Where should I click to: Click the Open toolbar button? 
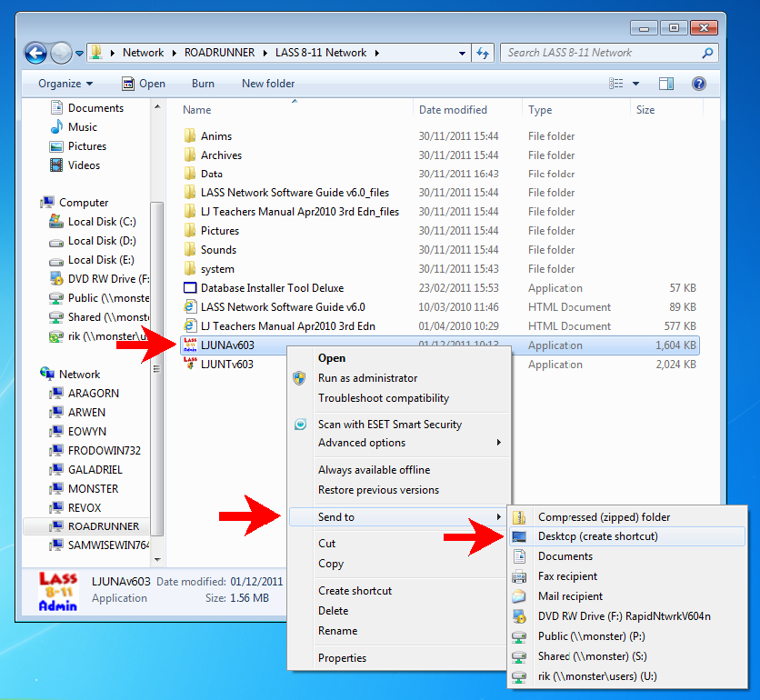[x=144, y=84]
